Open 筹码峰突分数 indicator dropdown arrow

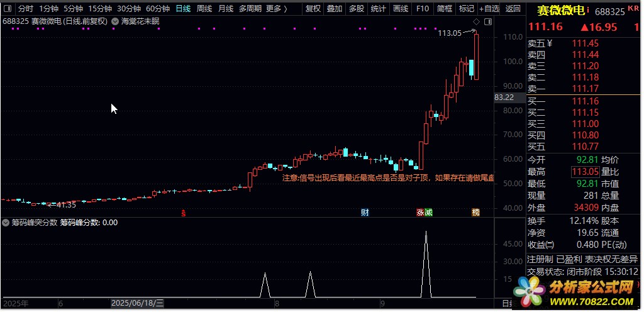(6, 223)
